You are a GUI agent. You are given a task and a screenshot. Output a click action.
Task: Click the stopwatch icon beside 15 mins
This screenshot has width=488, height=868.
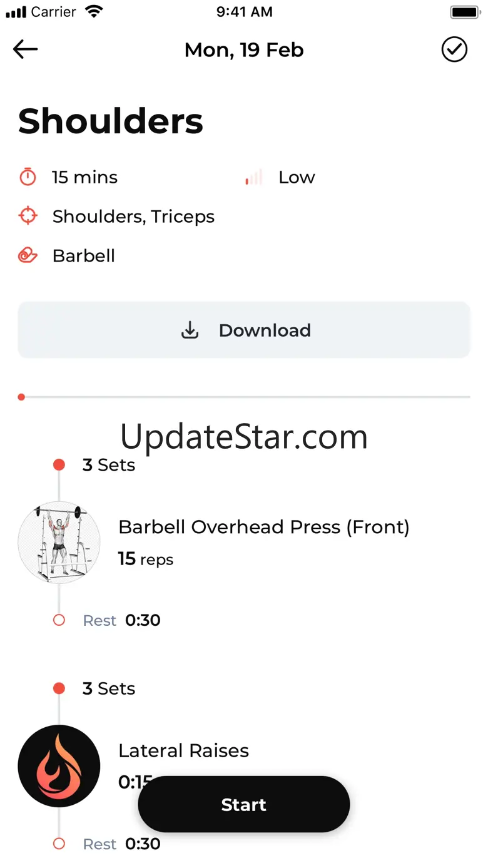click(x=28, y=178)
